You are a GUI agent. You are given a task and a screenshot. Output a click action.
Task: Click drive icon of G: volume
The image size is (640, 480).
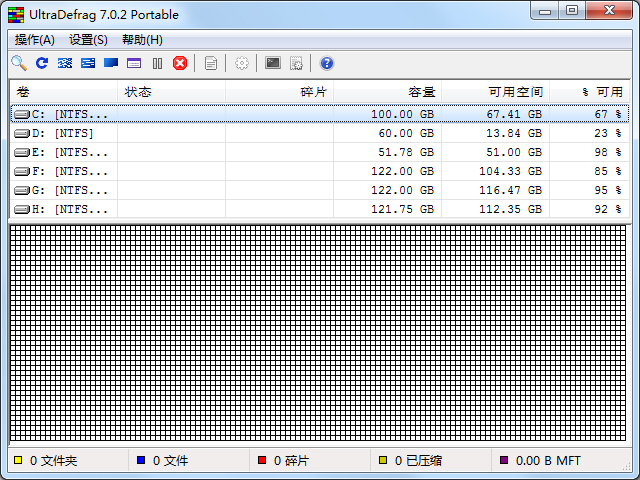(22, 191)
